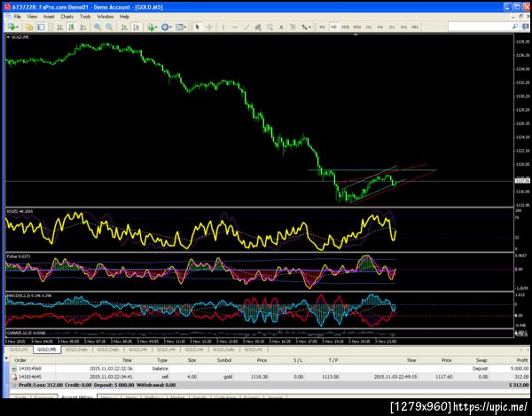Switch timeframe to M5
This screenshot has height=416, width=532.
click(334, 27)
